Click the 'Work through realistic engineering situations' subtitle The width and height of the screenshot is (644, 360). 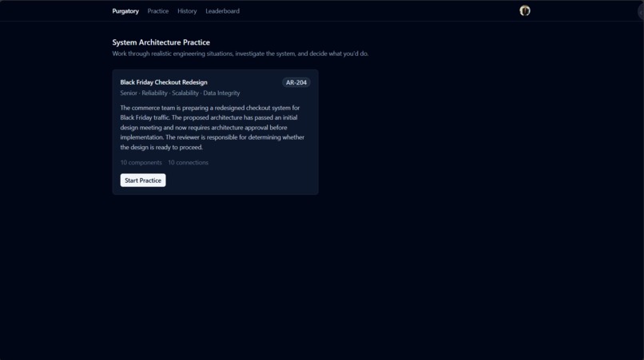coord(241,53)
